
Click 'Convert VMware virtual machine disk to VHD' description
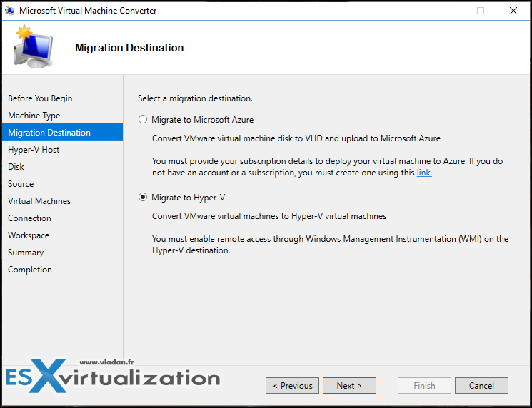pyautogui.click(x=296, y=138)
